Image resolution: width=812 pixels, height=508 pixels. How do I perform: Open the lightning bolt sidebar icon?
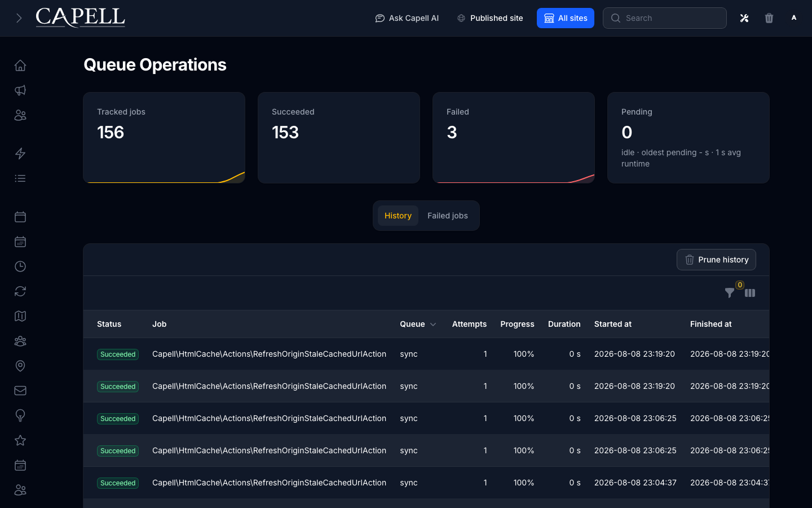pos(20,154)
